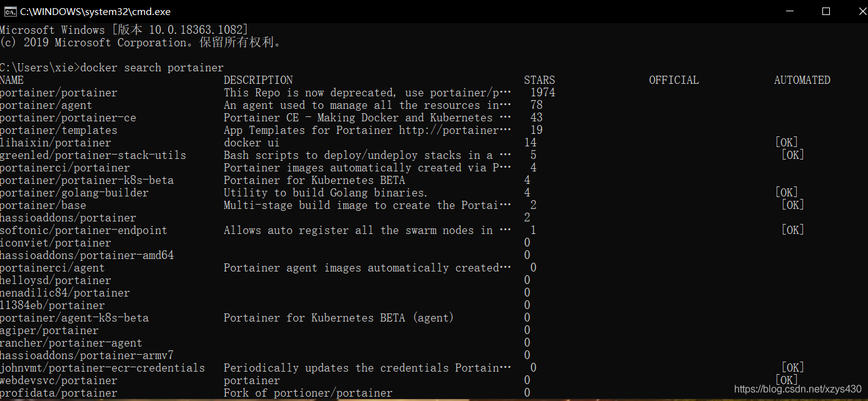This screenshot has width=868, height=401.
Task: Select the nenadilic84/portainer entry
Action: [65, 293]
